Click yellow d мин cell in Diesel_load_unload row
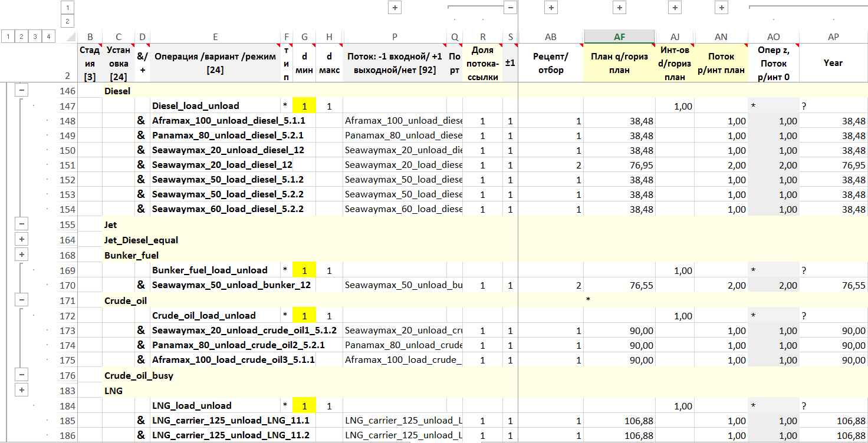Viewport: 868px width, 443px height. click(304, 106)
